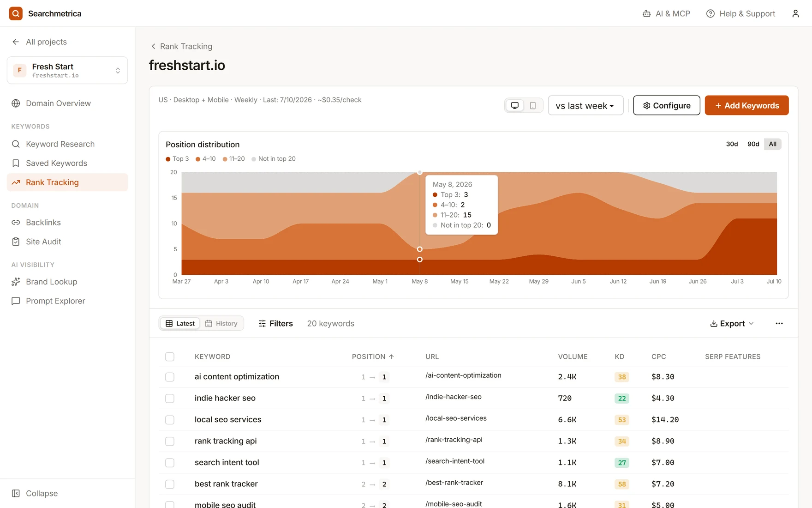
Task: Open Site Audit in the sidebar
Action: click(67, 242)
